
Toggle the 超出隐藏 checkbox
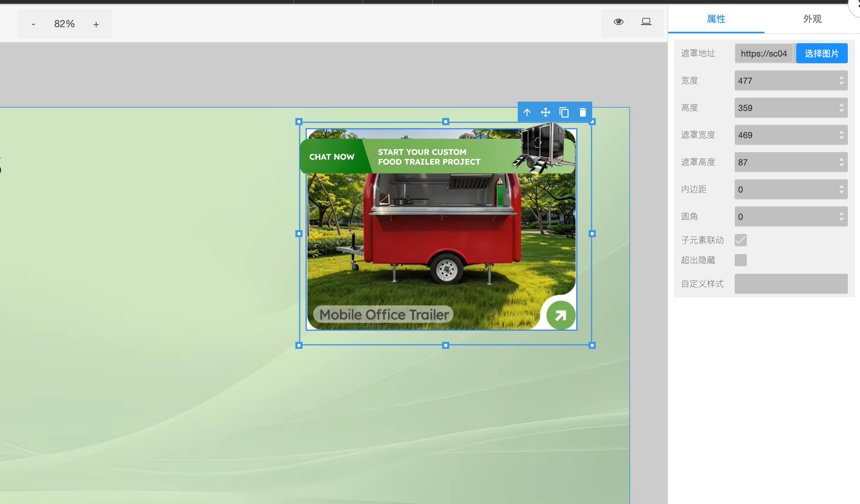[740, 260]
